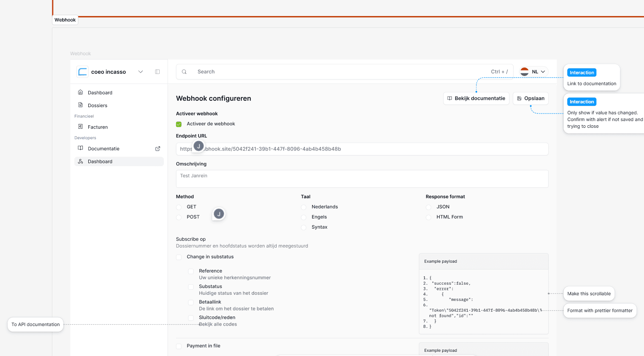Click the coeo incasso logo
Screen dimensions: 644x356
pyautogui.click(x=82, y=72)
